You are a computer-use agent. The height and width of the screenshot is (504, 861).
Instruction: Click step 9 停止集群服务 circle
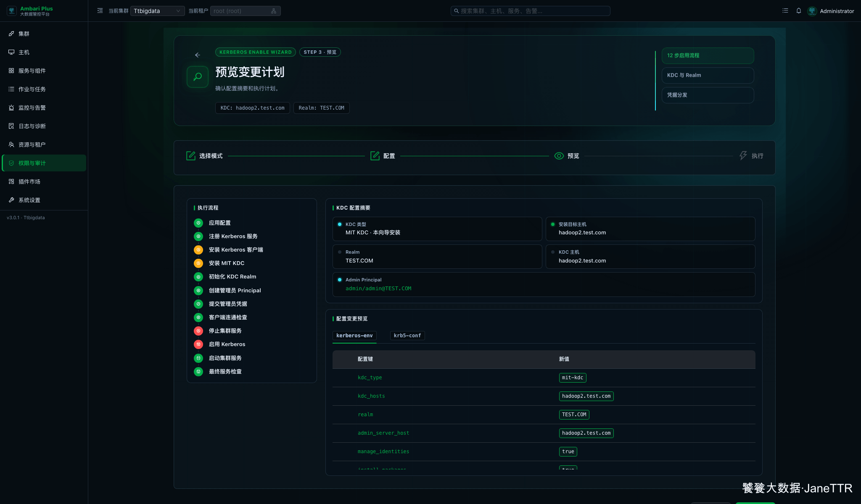point(198,331)
